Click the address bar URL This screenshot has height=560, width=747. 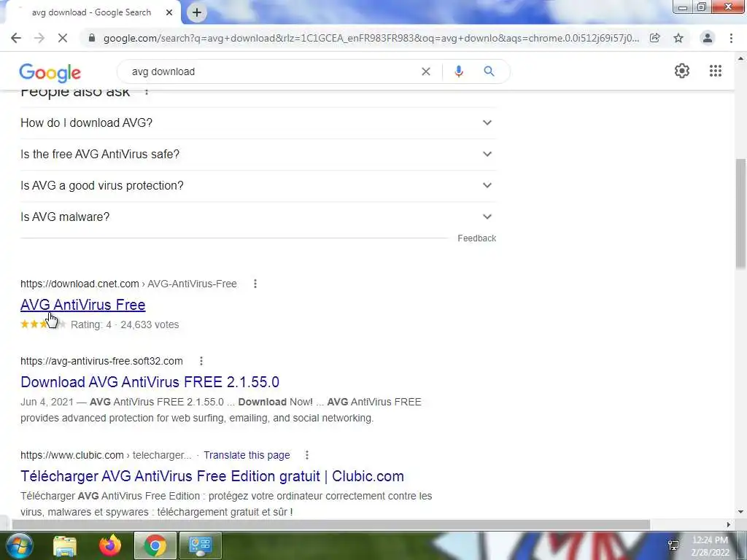pos(371,38)
